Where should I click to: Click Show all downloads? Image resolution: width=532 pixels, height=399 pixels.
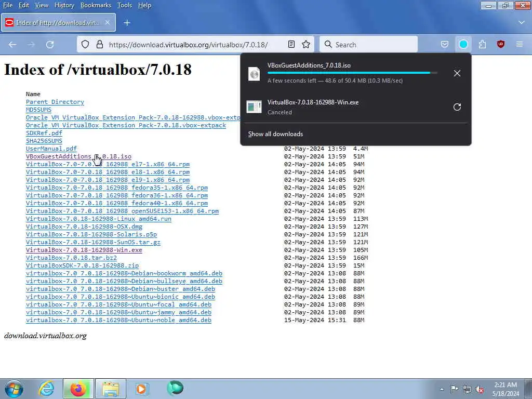pos(275,134)
